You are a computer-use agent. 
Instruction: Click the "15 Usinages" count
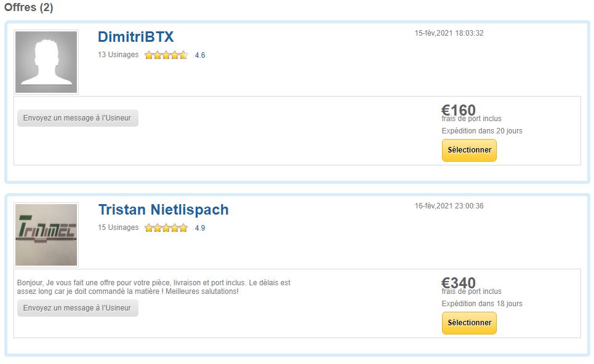pyautogui.click(x=118, y=228)
